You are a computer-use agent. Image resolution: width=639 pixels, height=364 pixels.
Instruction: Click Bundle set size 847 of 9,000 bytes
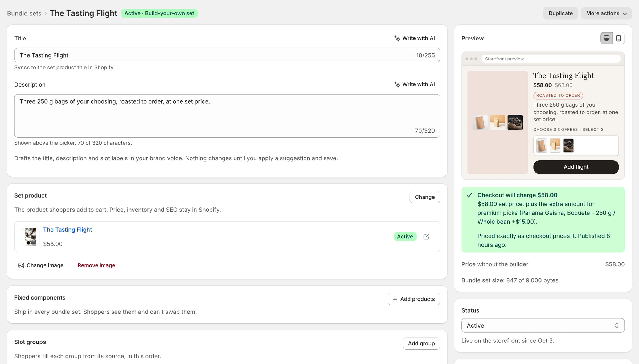click(x=510, y=280)
